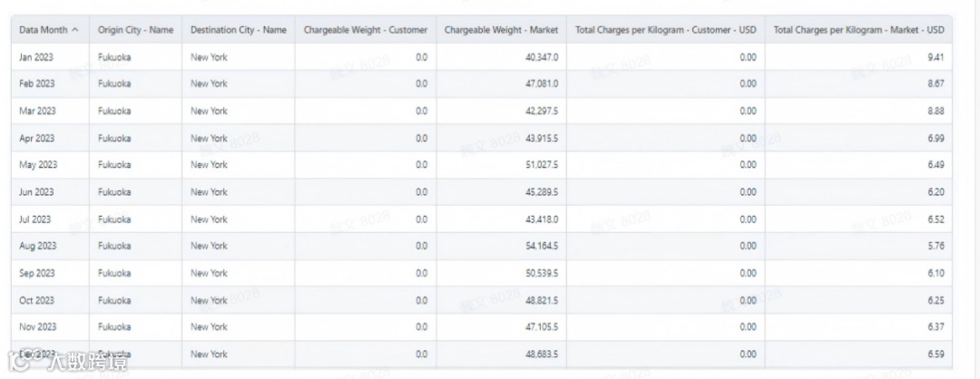Screen dimensions: 980x379
Task: Sort by Destination City - Name column header
Action: click(238, 30)
